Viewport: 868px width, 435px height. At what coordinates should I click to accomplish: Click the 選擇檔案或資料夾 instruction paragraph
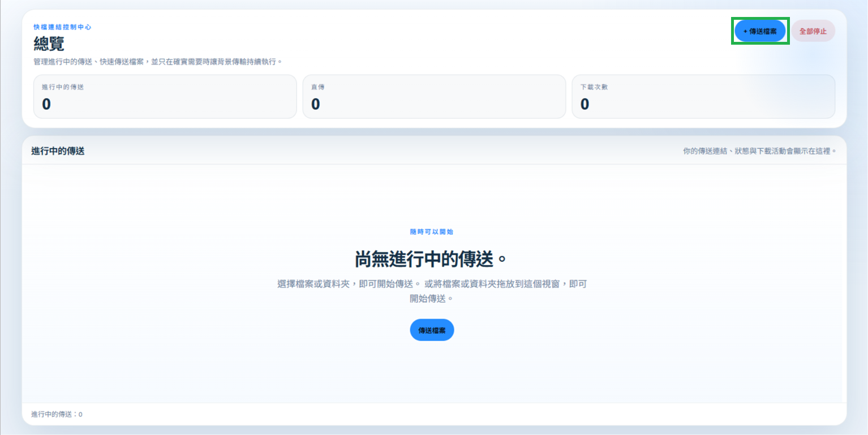click(x=432, y=291)
